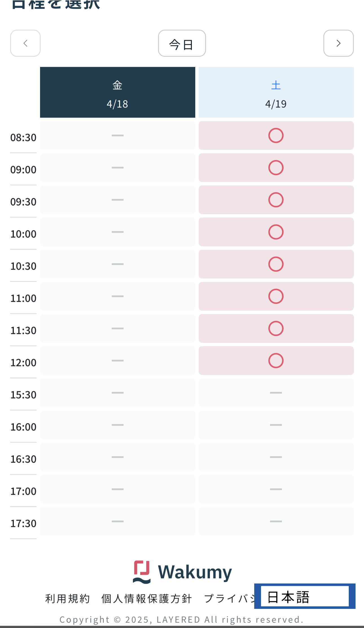Pick the 08:30 available circle on 4/19
The height and width of the screenshot is (628, 364).
point(276,135)
